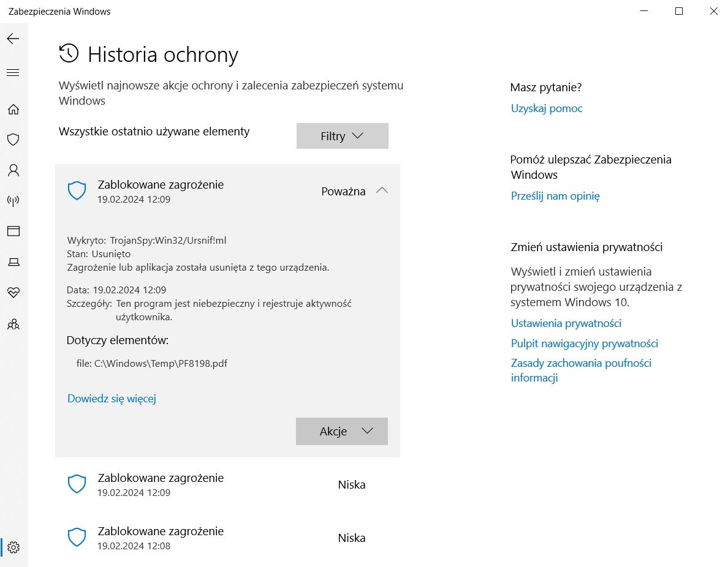Open the Akcje dropdown
This screenshot has width=728, height=567.
click(342, 431)
